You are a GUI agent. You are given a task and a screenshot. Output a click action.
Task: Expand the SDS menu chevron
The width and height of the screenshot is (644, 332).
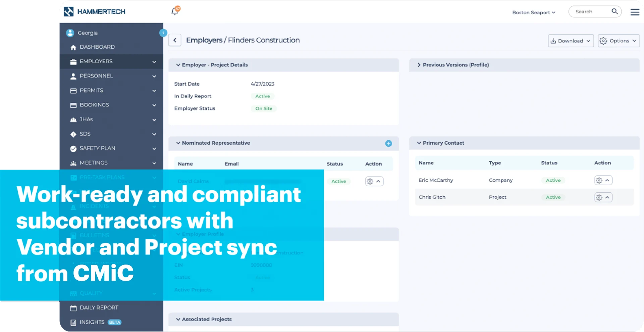[x=154, y=134]
